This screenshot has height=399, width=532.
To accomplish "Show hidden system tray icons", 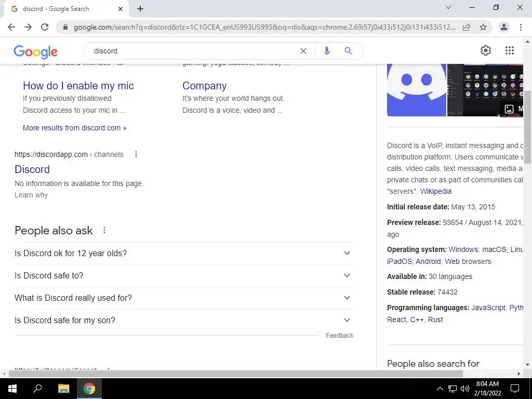I will (440, 389).
